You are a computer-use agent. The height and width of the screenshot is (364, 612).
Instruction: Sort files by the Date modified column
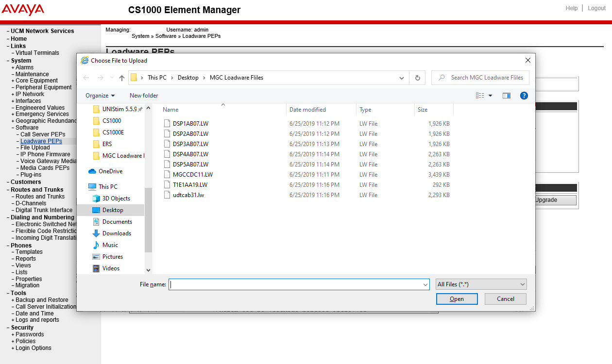point(307,110)
